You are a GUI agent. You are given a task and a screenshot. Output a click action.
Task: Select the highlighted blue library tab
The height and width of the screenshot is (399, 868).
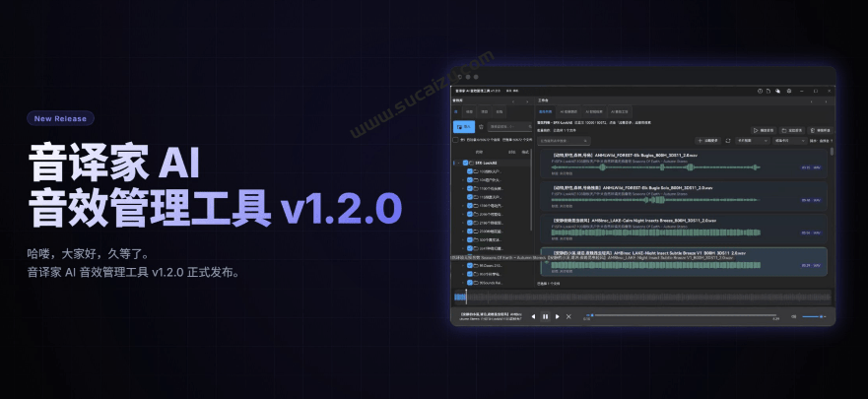pos(456,111)
